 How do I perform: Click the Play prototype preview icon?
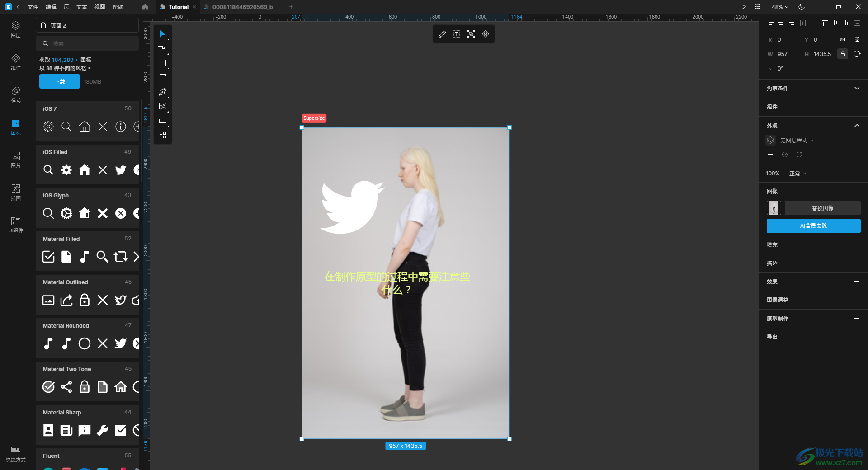(744, 7)
